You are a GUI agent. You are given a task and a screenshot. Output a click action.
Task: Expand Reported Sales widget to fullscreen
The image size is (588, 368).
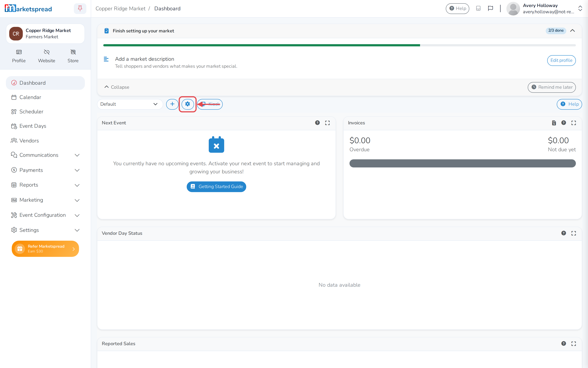(574, 343)
